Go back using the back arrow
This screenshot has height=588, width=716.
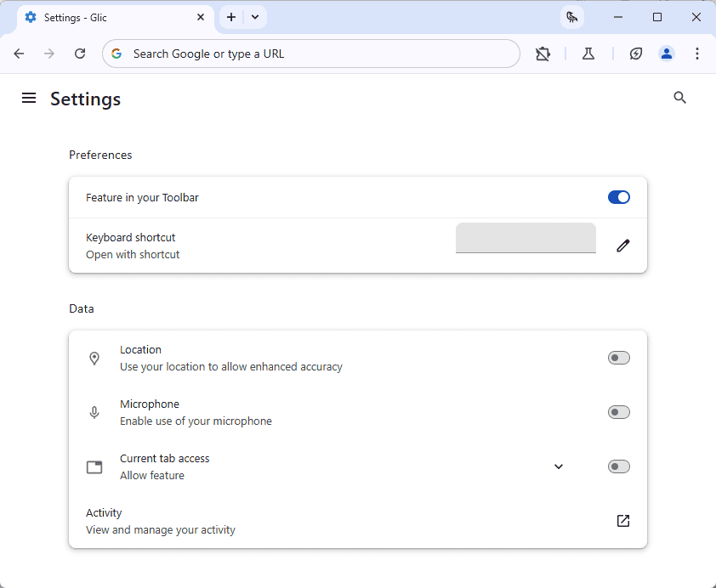pyautogui.click(x=20, y=54)
